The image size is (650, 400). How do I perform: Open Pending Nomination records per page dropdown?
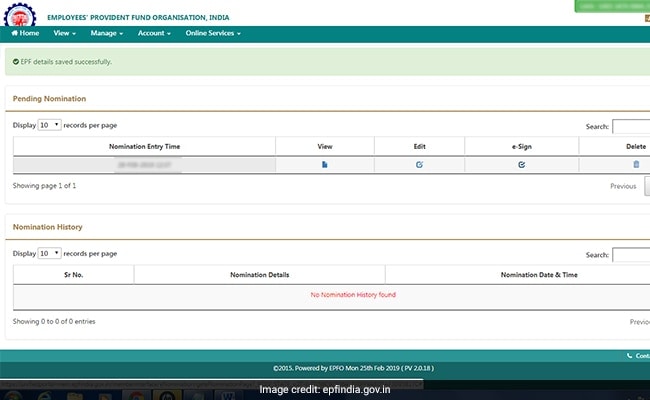(49, 125)
